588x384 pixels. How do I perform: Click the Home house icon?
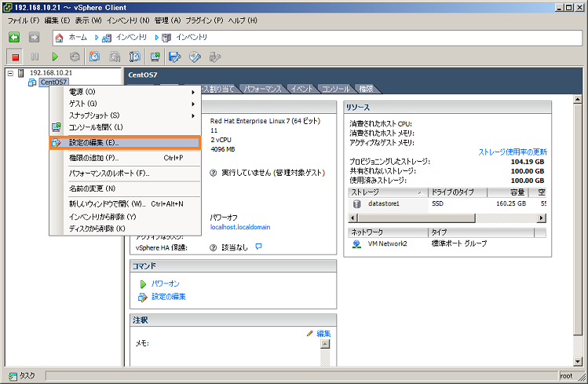click(x=59, y=38)
